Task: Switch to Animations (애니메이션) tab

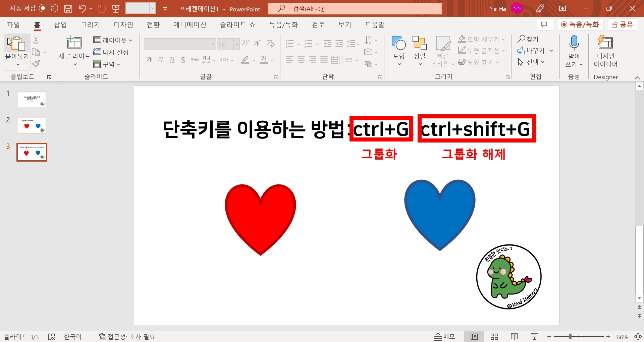Action: 190,25
